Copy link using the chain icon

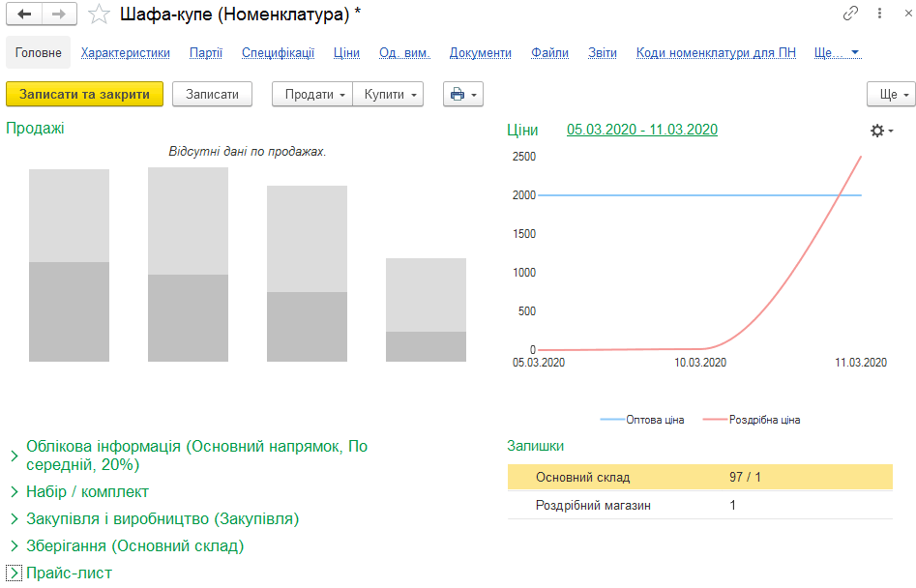pyautogui.click(x=850, y=13)
